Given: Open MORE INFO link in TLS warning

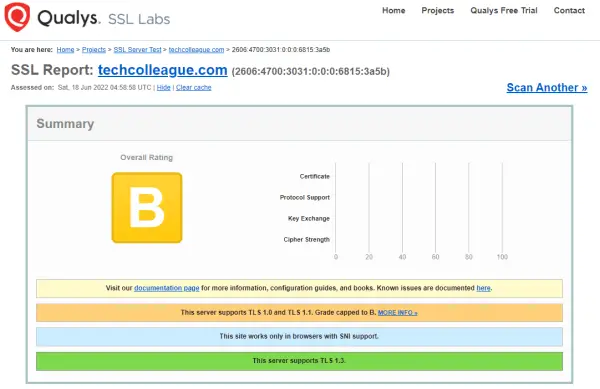Looking at the screenshot, I should (398, 313).
